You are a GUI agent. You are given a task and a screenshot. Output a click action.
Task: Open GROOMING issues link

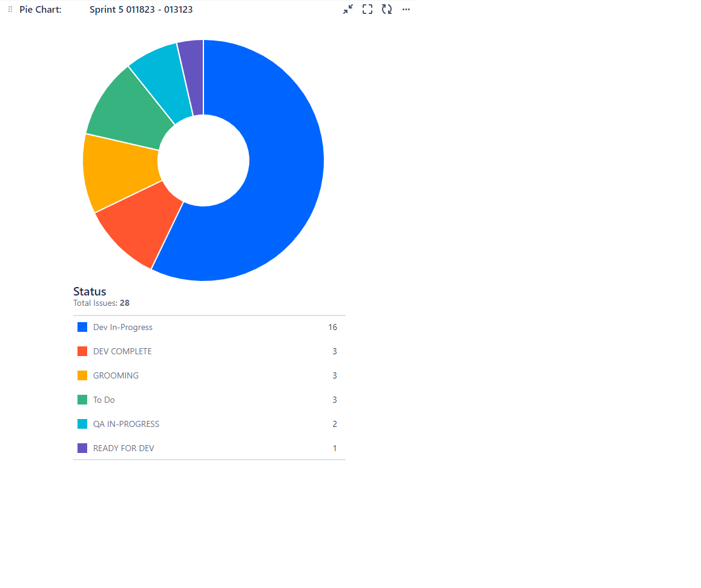(x=116, y=375)
